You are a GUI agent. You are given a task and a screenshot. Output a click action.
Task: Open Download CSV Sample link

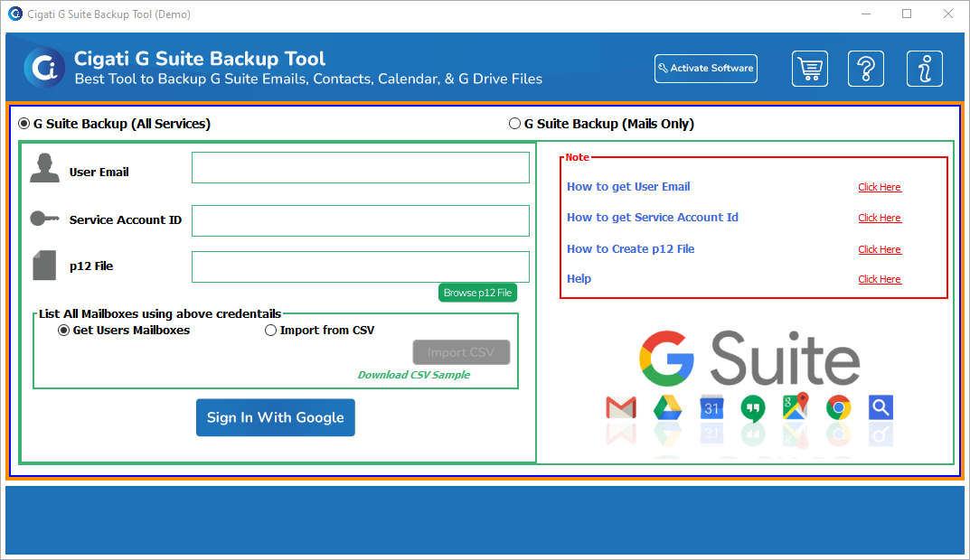pos(414,375)
